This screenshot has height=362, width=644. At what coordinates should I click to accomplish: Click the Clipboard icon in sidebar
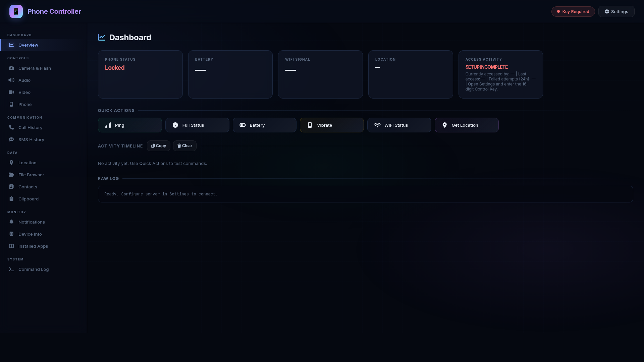[11, 199]
